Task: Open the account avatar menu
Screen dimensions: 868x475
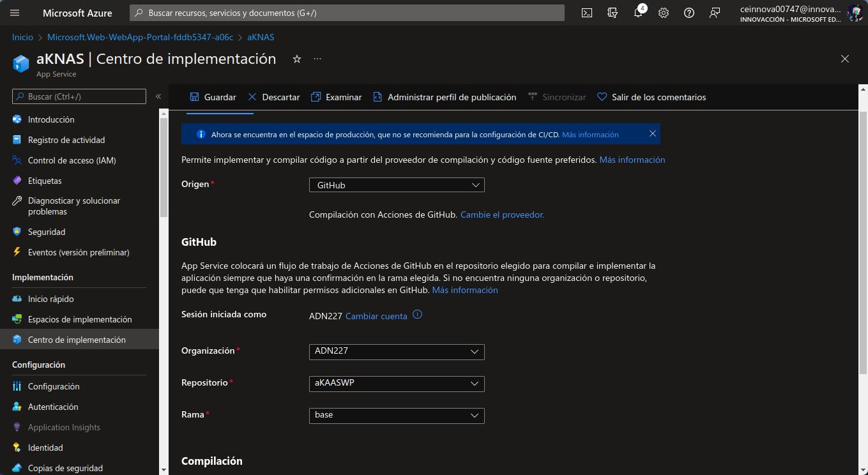Action: [x=855, y=13]
